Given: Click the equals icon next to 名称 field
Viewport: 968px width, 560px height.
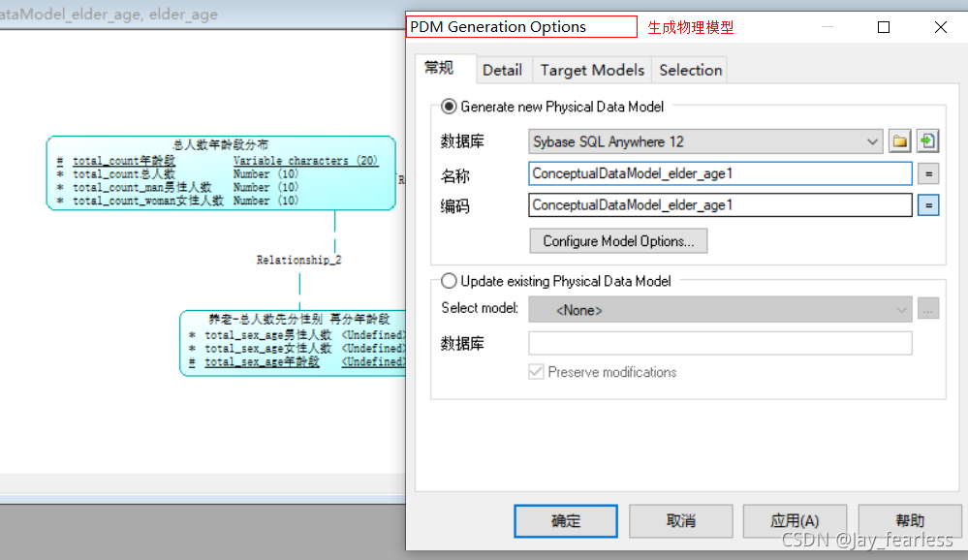Looking at the screenshot, I should tap(926, 175).
